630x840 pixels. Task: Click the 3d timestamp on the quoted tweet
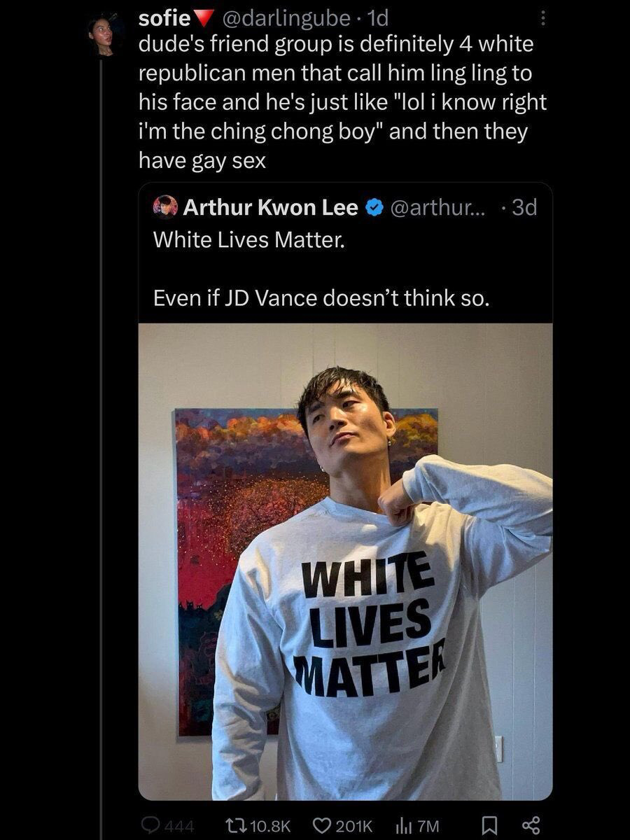(524, 208)
